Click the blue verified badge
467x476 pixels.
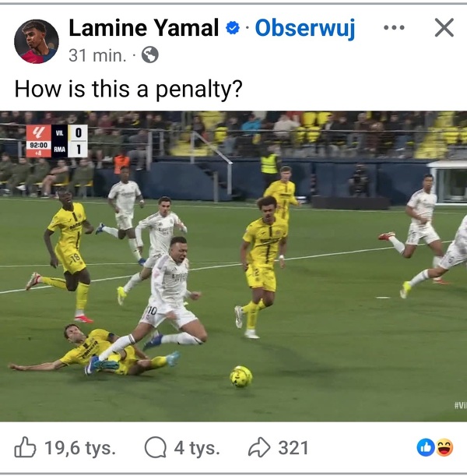tap(233, 28)
